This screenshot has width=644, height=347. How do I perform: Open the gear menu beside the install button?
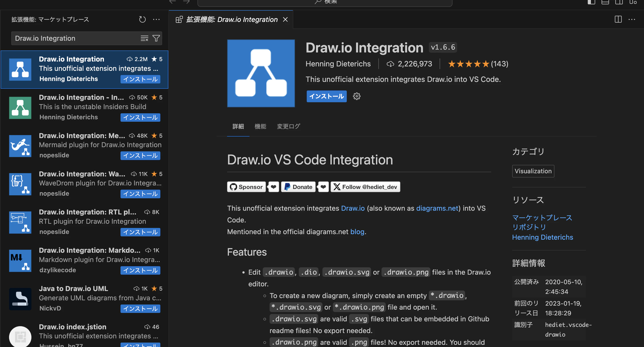coord(357,96)
